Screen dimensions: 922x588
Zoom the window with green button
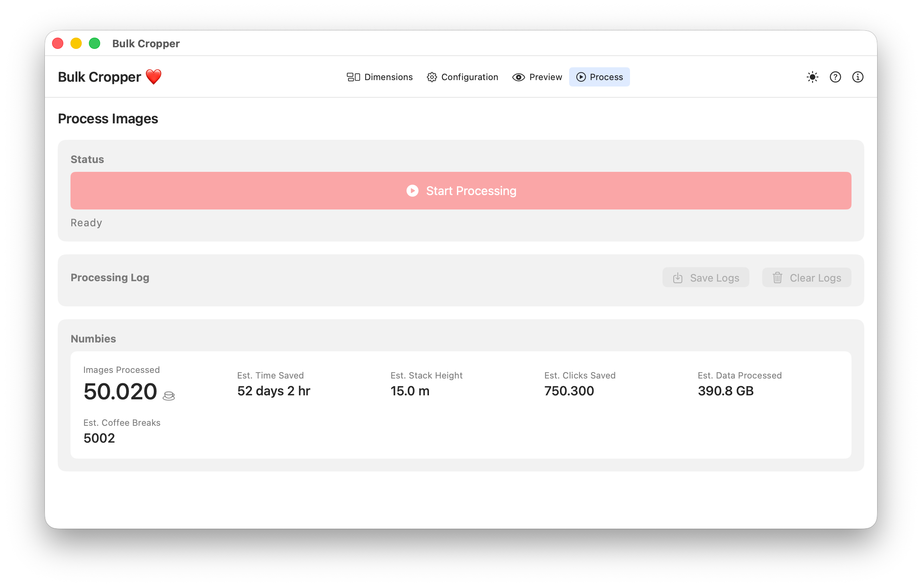[x=95, y=43]
